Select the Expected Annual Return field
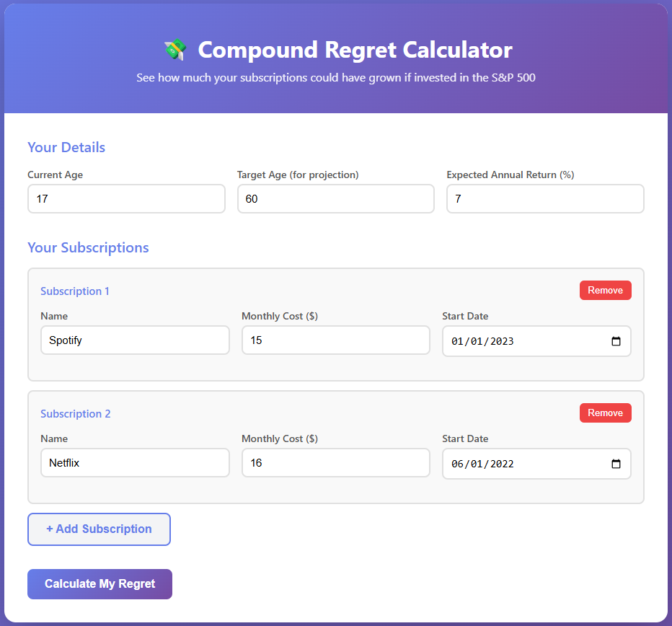The height and width of the screenshot is (626, 672). pyautogui.click(x=544, y=199)
